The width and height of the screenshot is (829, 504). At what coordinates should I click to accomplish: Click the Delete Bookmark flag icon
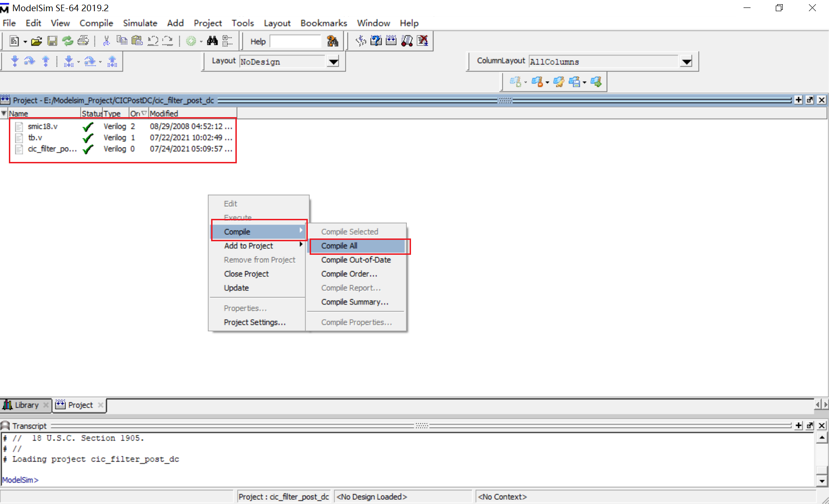pyautogui.click(x=537, y=82)
